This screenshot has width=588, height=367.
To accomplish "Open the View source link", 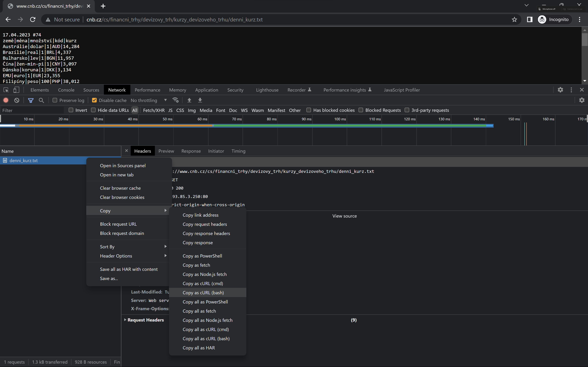I will (x=344, y=216).
